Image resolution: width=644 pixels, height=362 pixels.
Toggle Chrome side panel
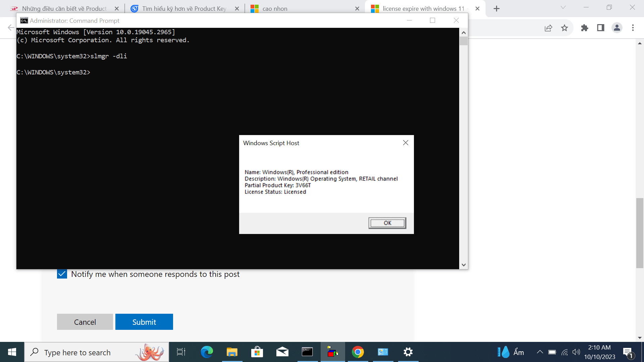[601, 28]
